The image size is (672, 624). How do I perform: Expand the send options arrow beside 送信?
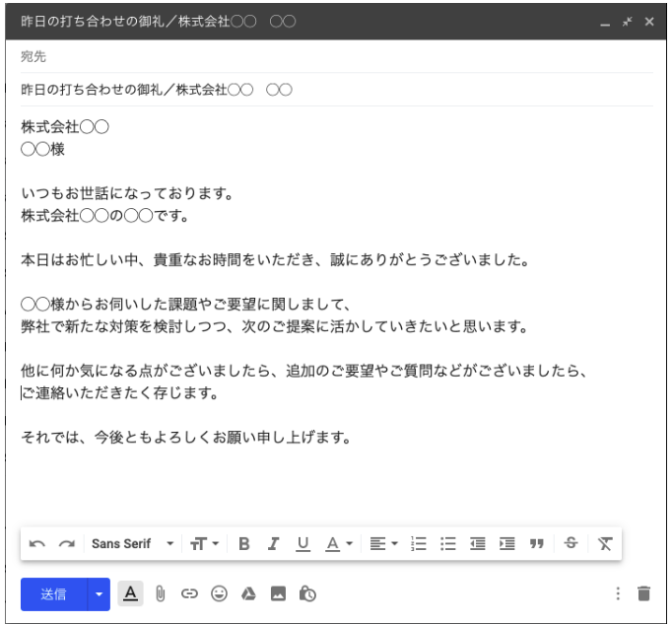[99, 593]
